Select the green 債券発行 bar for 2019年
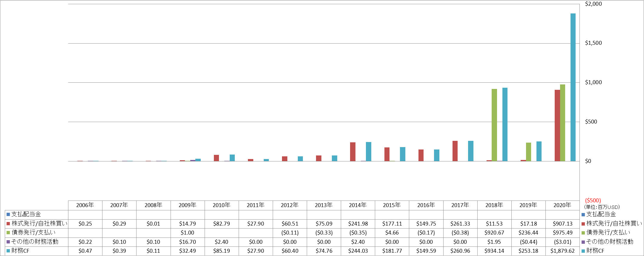 click(528, 152)
